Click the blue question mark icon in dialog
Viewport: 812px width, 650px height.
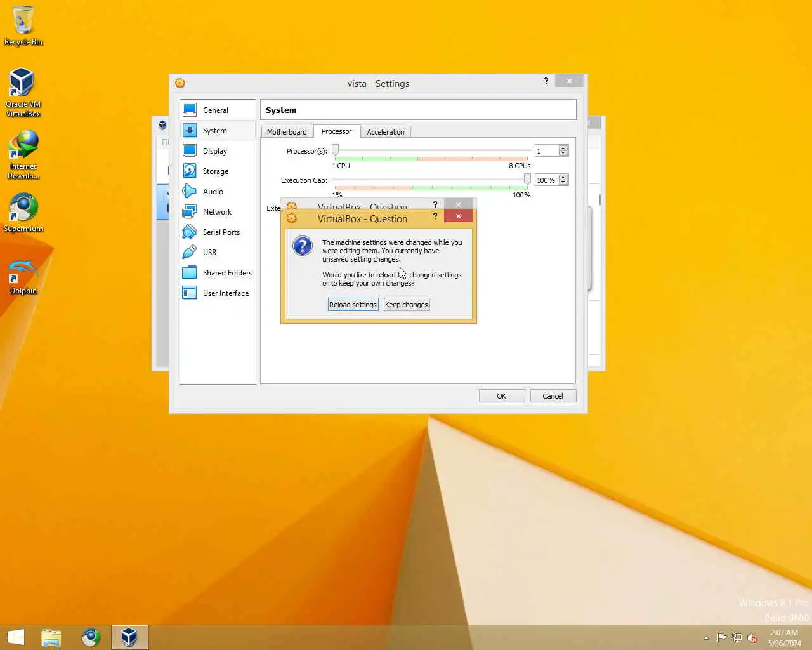click(303, 246)
